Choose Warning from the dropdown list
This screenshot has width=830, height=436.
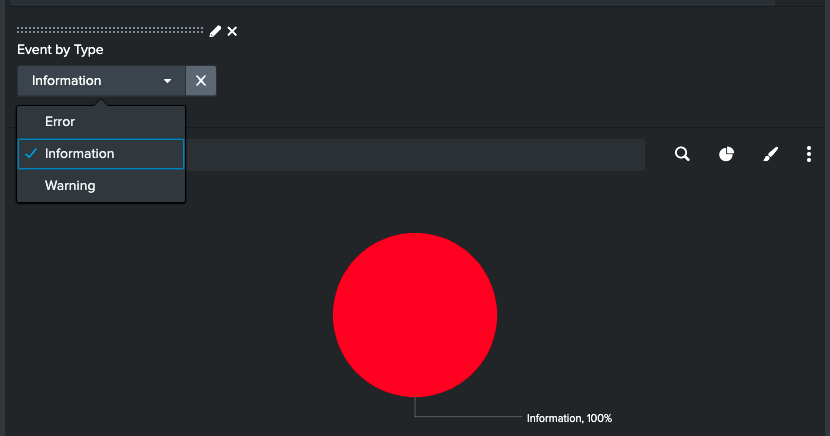(70, 186)
